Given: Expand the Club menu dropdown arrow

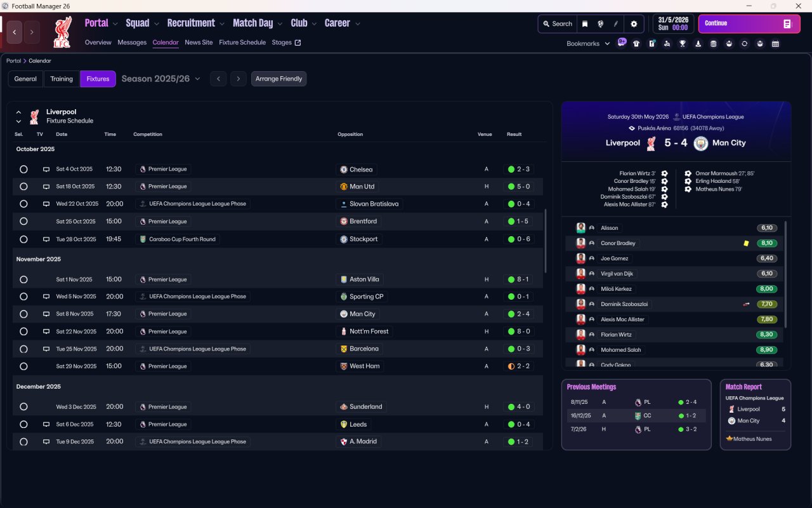Looking at the screenshot, I should (x=314, y=23).
